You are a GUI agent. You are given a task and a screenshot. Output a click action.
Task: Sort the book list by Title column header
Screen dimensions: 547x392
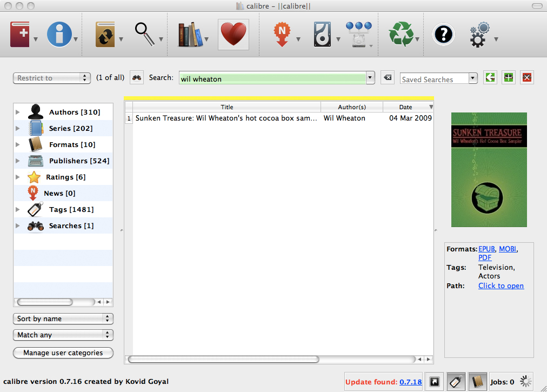(x=227, y=107)
